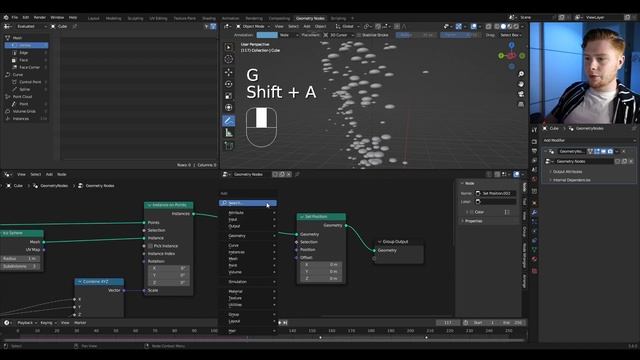Select the Move tool in viewport toolbar
The image size is (640, 360).
(229, 72)
